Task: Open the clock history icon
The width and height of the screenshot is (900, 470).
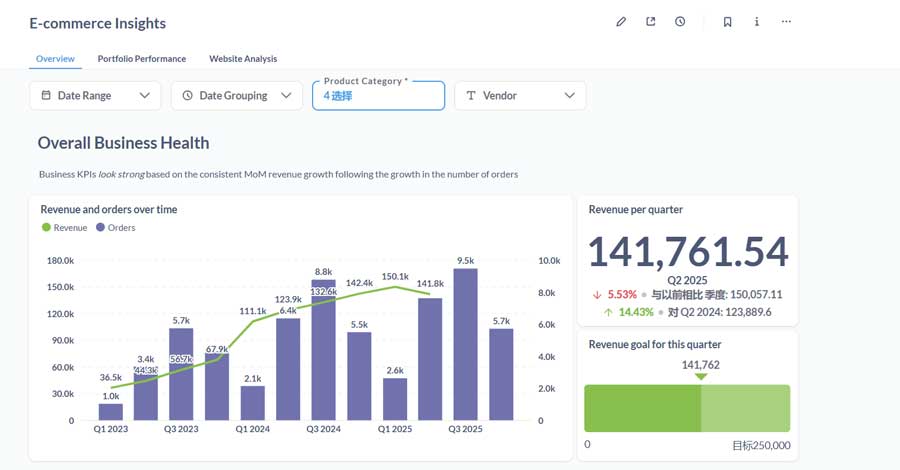Action: coord(680,22)
